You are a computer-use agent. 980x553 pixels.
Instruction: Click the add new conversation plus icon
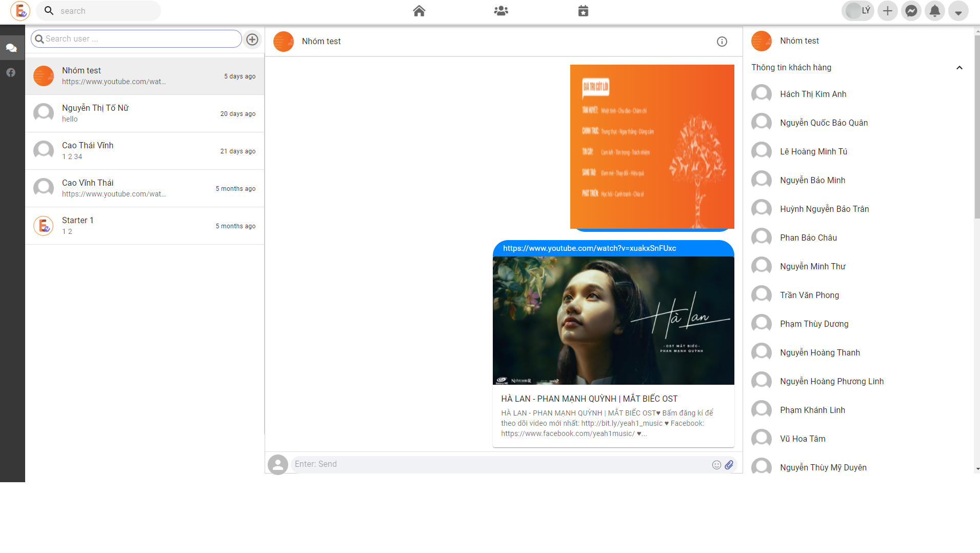click(x=252, y=39)
